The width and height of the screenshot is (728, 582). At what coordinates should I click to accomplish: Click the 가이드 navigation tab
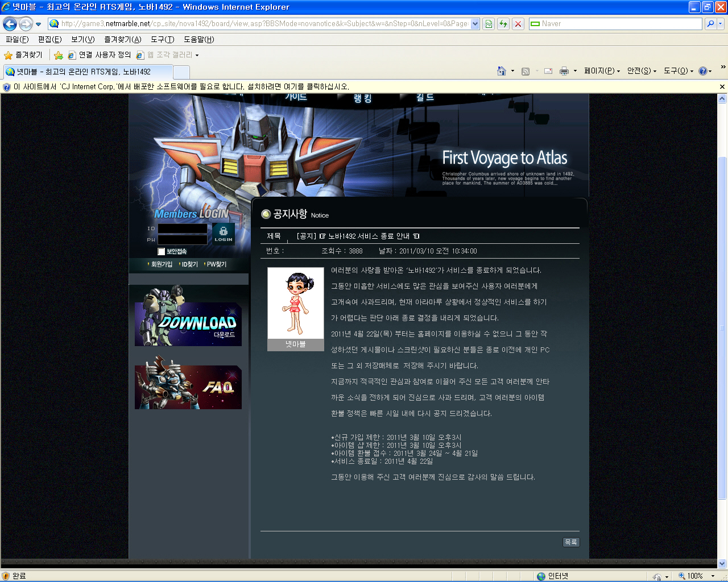tap(296, 97)
